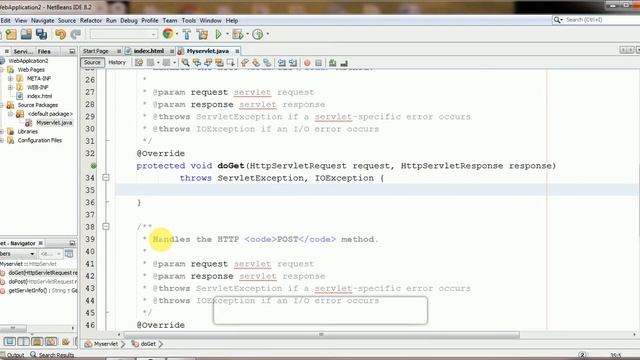Click the Last Edit icon beside History
This screenshot has height=360, width=640.
139,63
